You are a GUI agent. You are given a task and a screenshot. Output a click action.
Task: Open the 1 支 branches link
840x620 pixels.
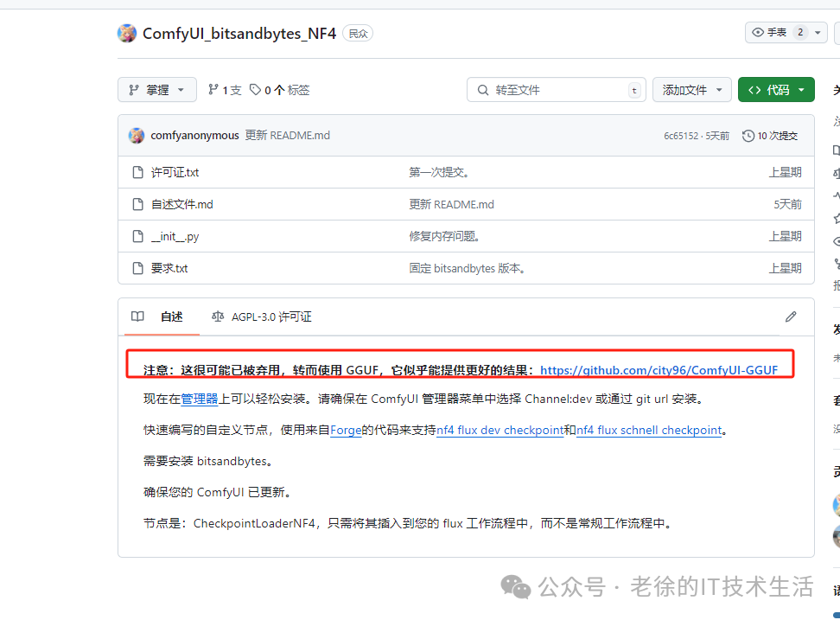pos(225,90)
